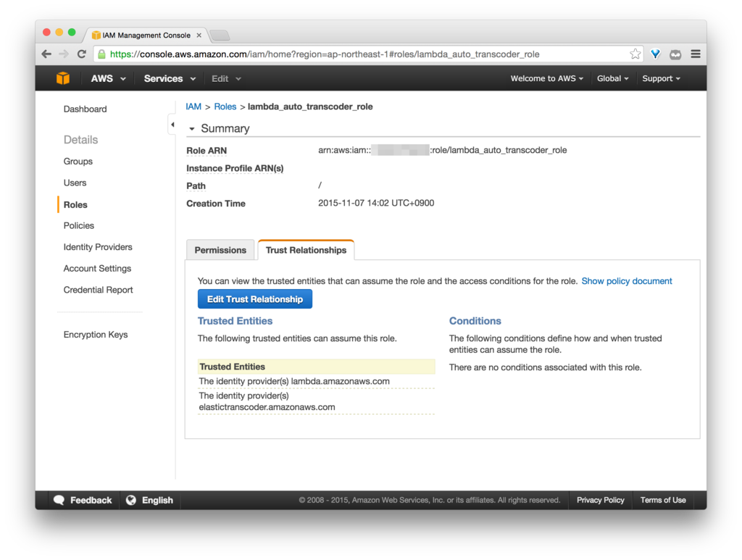
Task: Open Account Settings in the sidebar
Action: (x=98, y=268)
